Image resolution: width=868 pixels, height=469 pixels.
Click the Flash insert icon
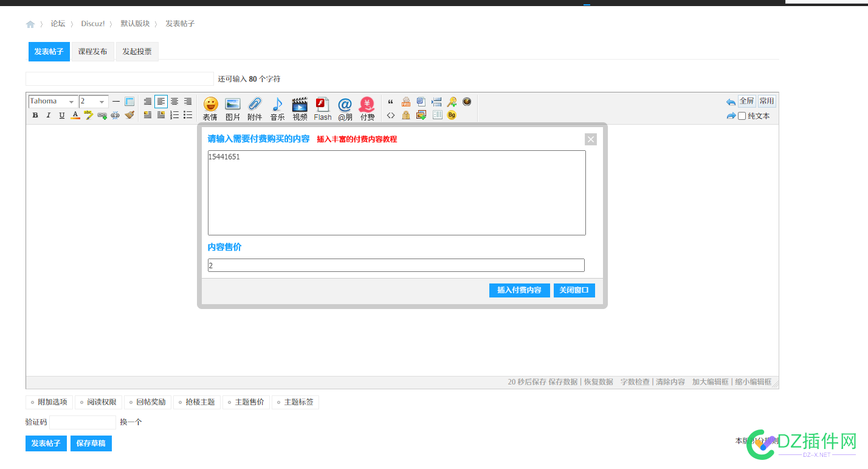click(x=322, y=108)
